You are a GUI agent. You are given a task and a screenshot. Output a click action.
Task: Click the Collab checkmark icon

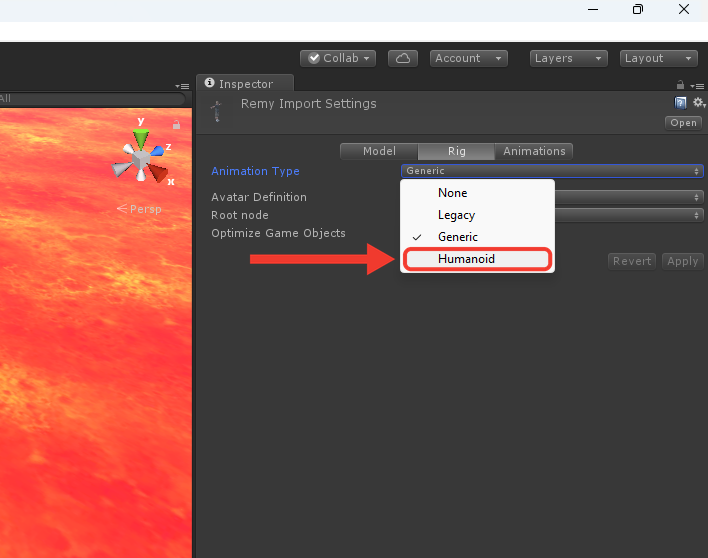click(x=314, y=58)
